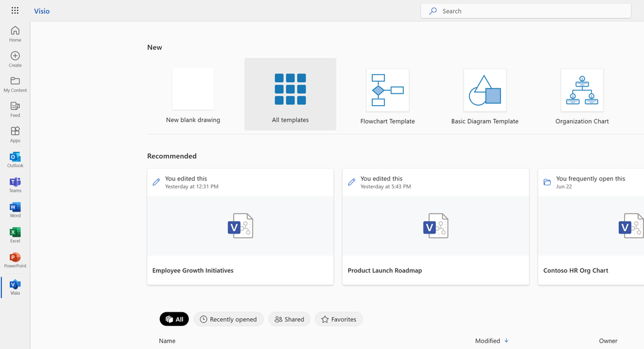Viewport: 644px width, 349px height.
Task: Launch Outlook from the sidebar
Action: point(15,159)
